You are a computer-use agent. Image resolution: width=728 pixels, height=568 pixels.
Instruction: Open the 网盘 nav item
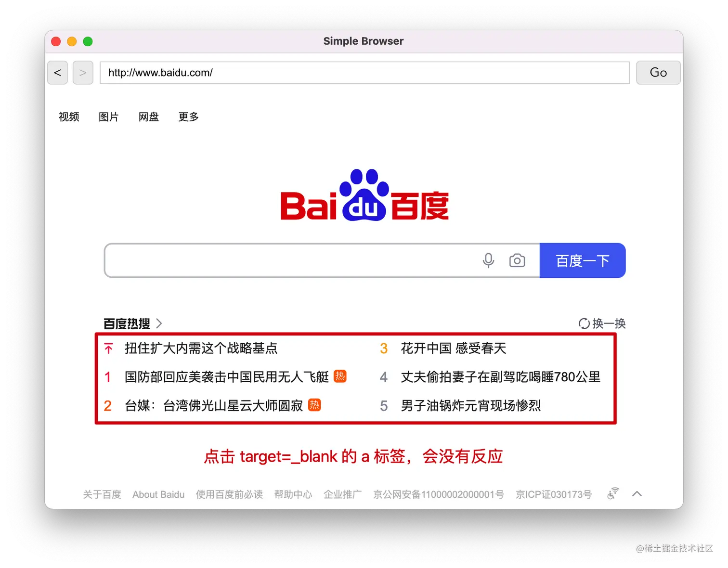tap(149, 117)
